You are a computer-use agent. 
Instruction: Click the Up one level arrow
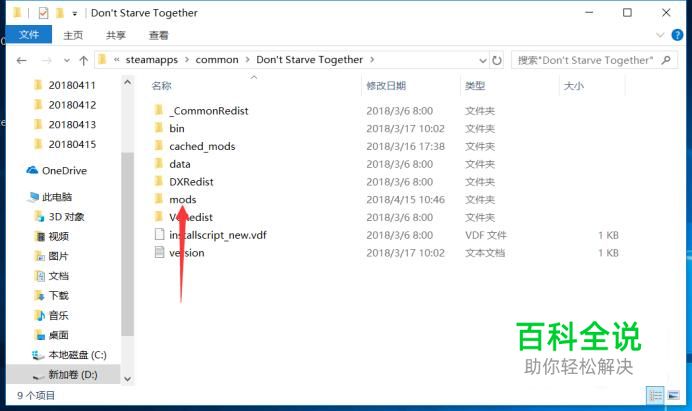83,60
